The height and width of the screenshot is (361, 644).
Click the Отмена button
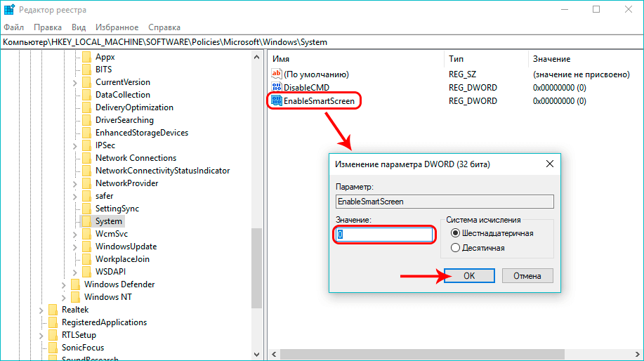point(527,275)
